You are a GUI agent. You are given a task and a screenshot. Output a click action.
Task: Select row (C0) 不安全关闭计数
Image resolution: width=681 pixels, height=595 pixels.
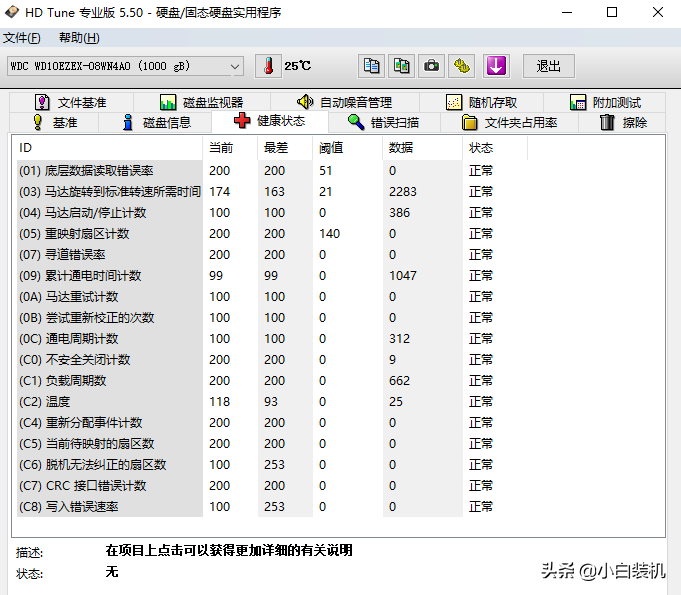272,360
